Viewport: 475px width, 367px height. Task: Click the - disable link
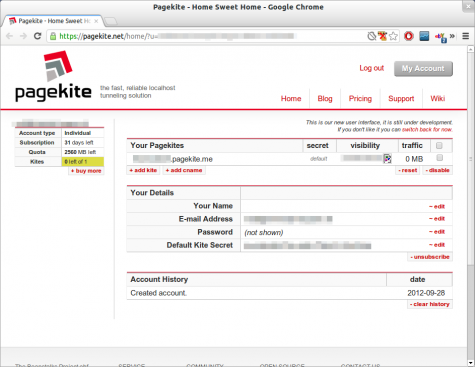coord(438,170)
